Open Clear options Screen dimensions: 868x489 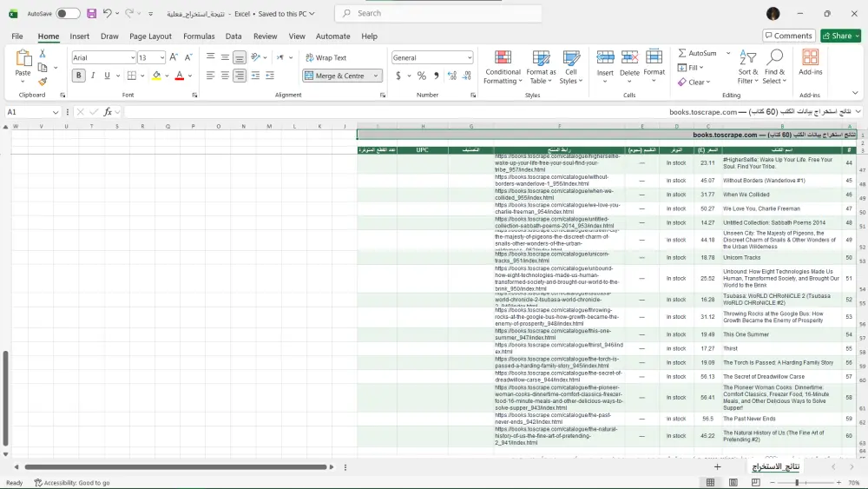pos(694,82)
